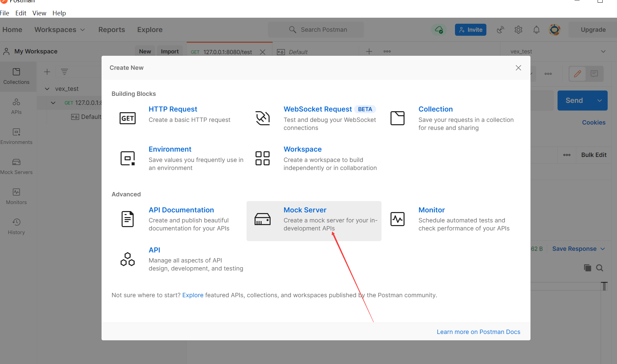Click the New button

coord(145,51)
